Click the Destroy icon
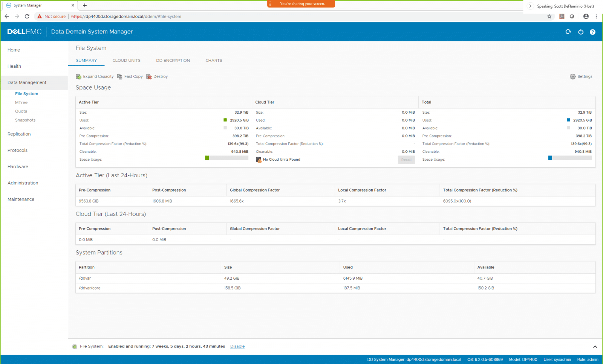The image size is (603, 364). pyautogui.click(x=149, y=76)
